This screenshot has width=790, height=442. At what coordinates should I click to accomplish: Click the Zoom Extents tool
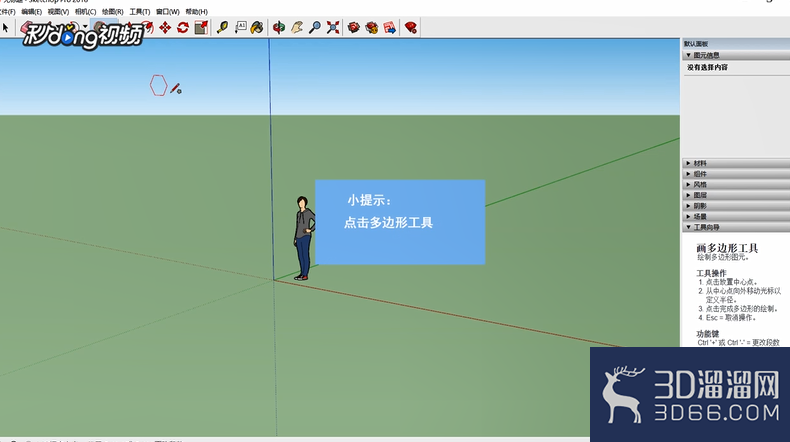click(333, 27)
